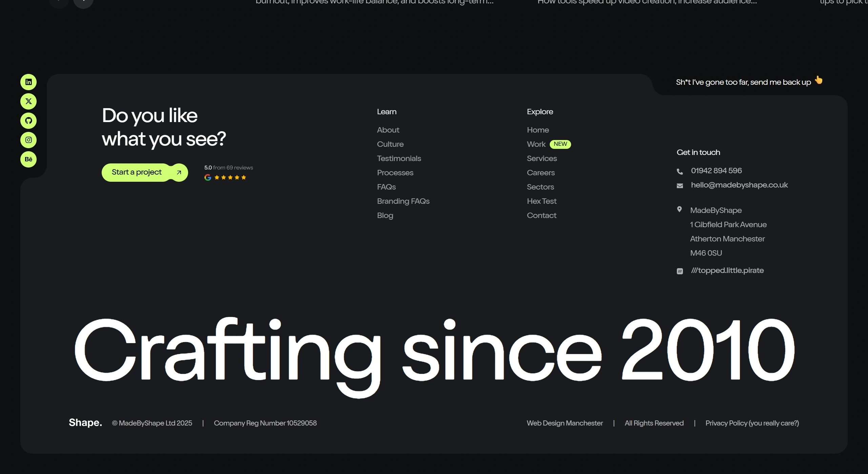Click the envelope icon beside the email address
868x474 pixels.
click(x=680, y=186)
